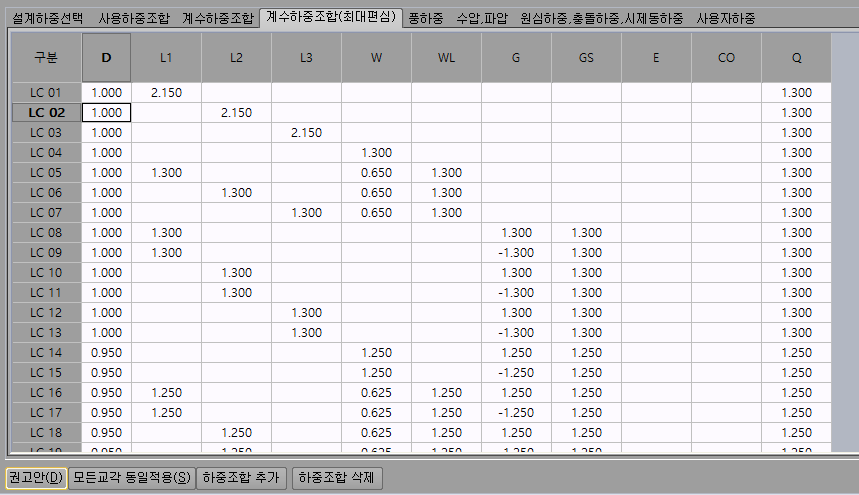Image resolution: width=859 pixels, height=495 pixels.
Task: Click the empty LC 01 E cell
Action: click(656, 93)
